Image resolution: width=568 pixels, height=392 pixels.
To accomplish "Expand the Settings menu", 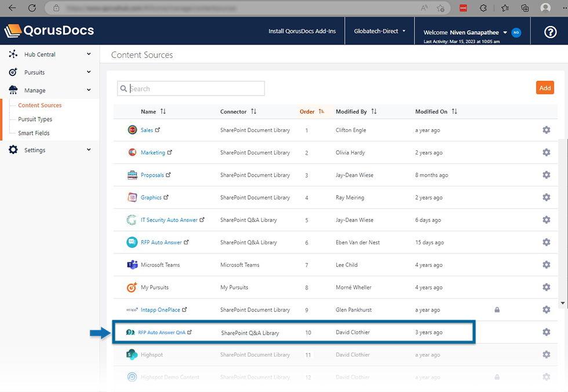I will [x=50, y=150].
